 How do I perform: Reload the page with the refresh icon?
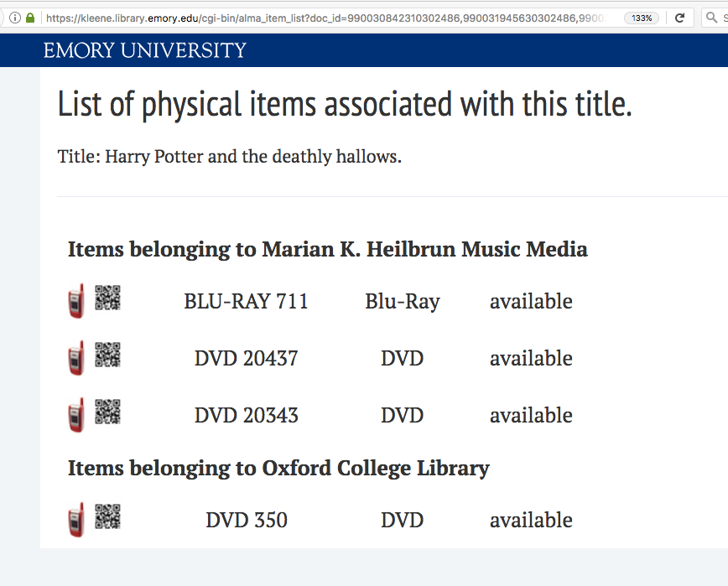pyautogui.click(x=679, y=18)
